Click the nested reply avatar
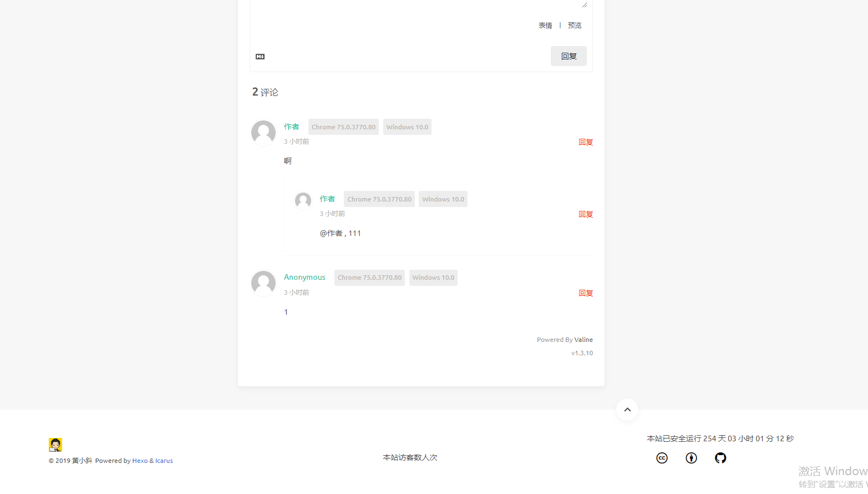The image size is (868, 494). (x=303, y=200)
